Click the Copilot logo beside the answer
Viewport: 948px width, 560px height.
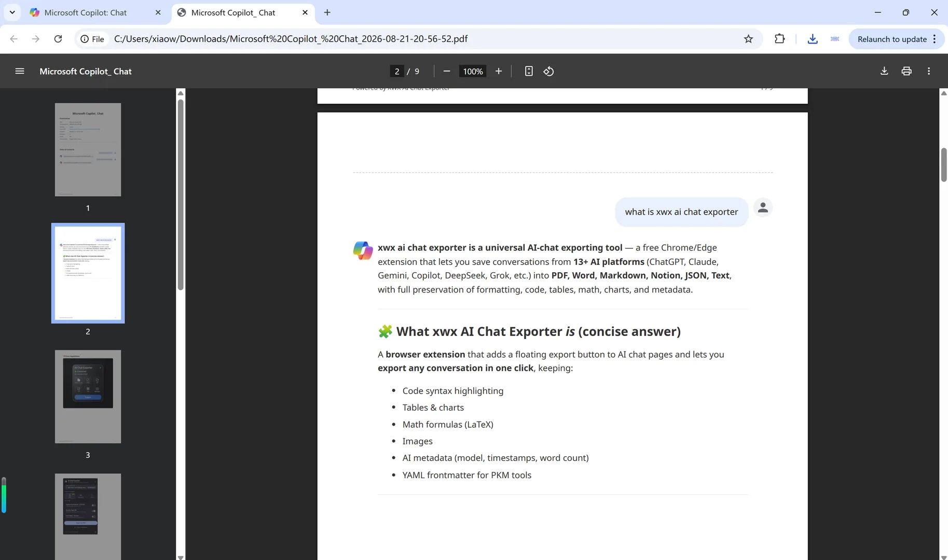(x=363, y=250)
